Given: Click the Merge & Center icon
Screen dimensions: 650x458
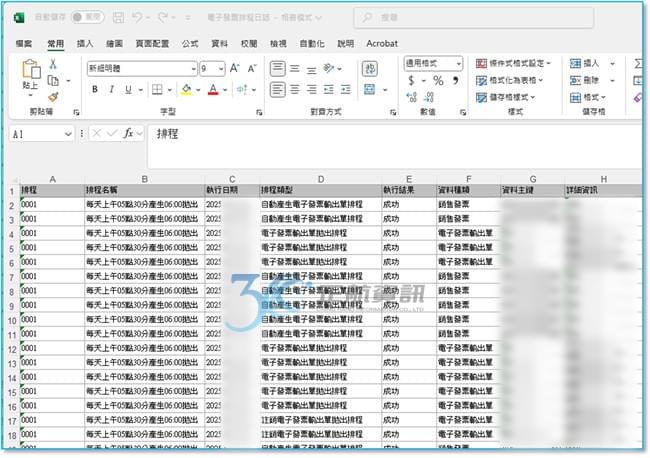Looking at the screenshot, I should coord(369,89).
